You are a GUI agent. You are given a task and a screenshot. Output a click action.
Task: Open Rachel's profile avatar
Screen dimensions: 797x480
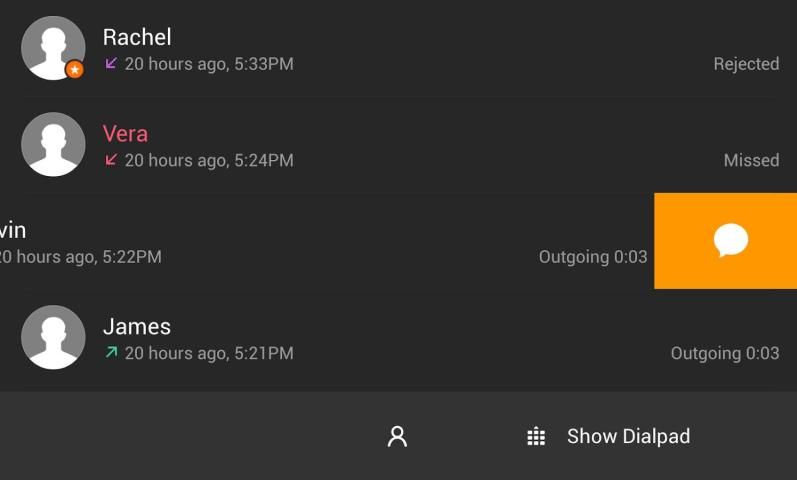tap(52, 47)
